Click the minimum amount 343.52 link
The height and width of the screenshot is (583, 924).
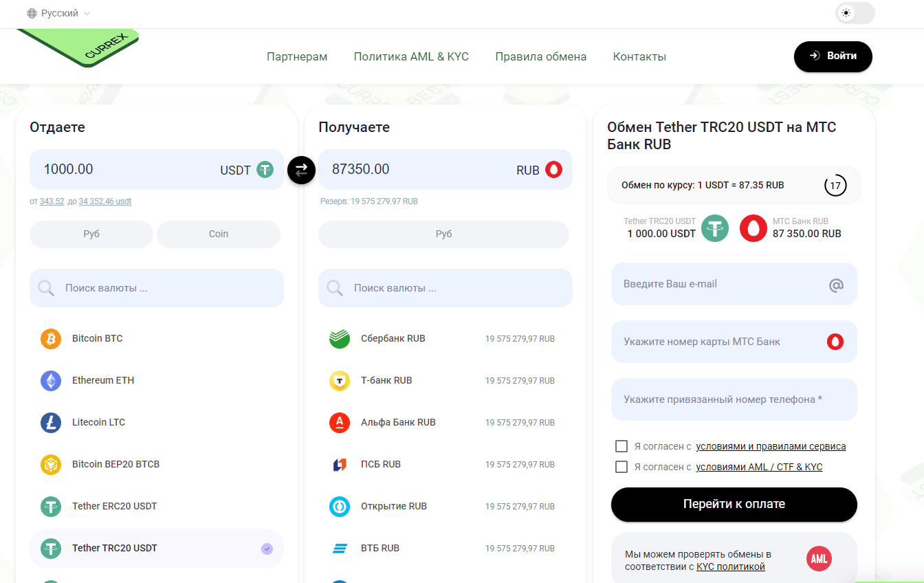point(52,201)
